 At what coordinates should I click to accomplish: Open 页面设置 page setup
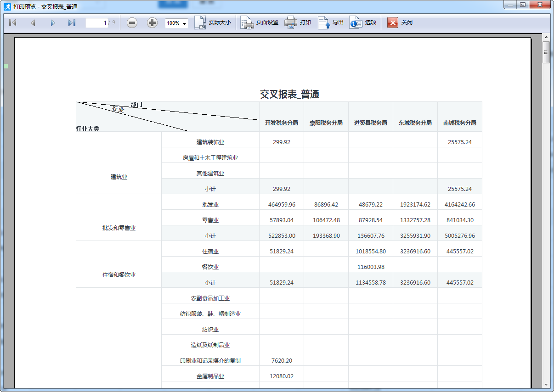(x=260, y=22)
